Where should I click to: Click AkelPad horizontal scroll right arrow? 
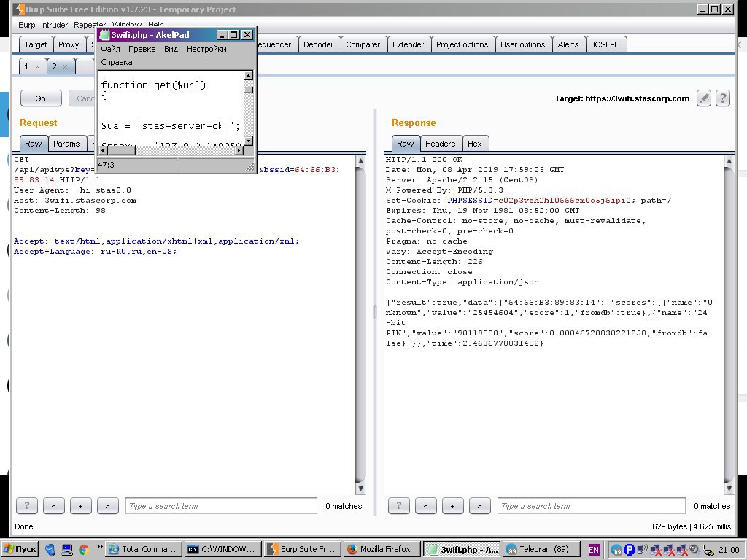click(x=239, y=150)
